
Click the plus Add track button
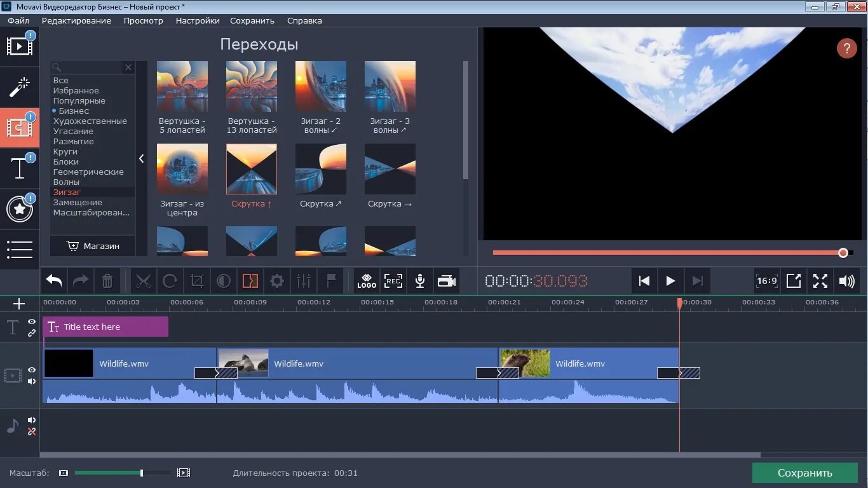(x=19, y=304)
